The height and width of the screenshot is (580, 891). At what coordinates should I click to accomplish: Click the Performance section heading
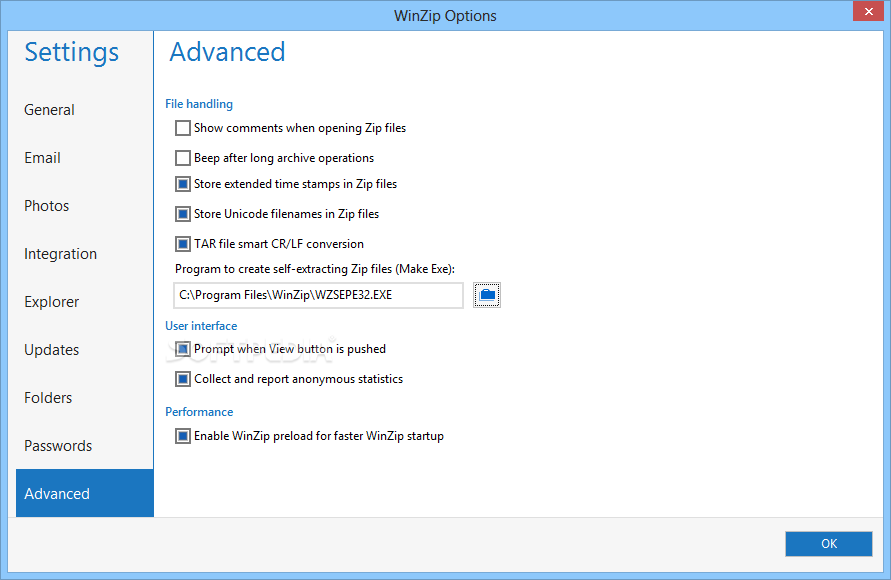pyautogui.click(x=199, y=412)
